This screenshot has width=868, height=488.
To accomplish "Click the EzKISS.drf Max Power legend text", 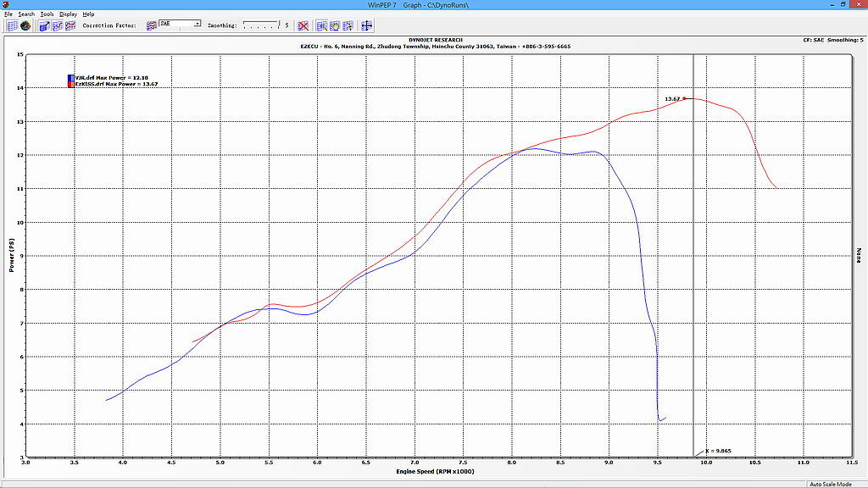I will 116,84.
